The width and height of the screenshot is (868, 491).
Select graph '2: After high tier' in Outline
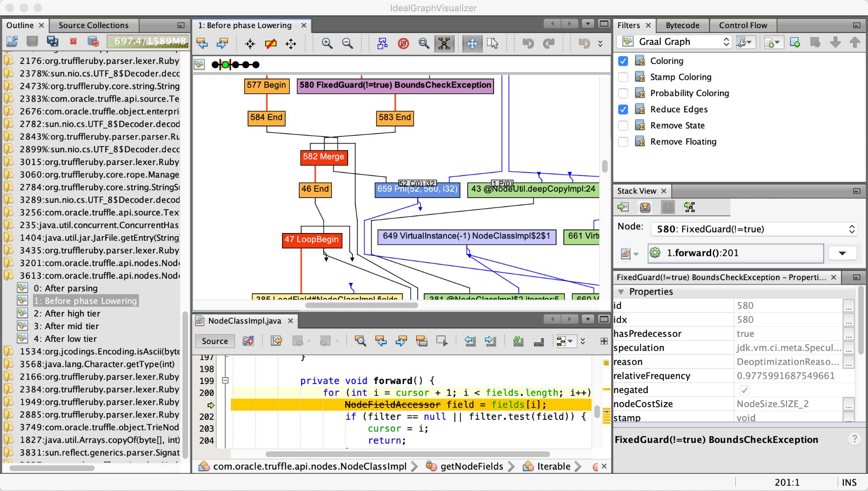click(67, 313)
